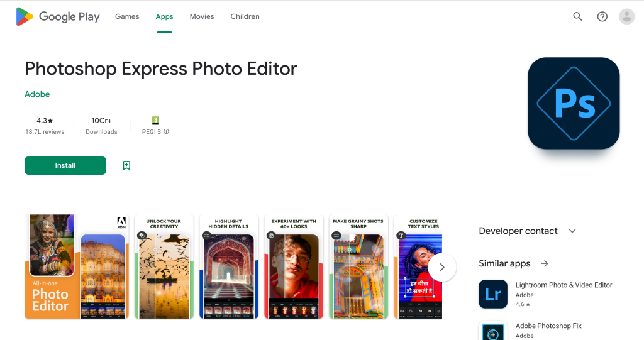The width and height of the screenshot is (644, 340).
Task: Switch to the Games tab
Action: click(x=127, y=16)
